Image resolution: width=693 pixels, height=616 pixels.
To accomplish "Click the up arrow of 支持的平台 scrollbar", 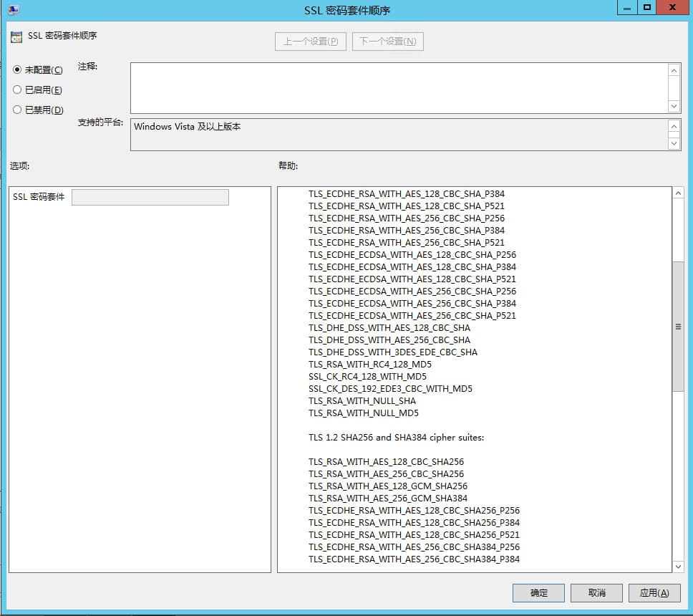I will coord(674,127).
